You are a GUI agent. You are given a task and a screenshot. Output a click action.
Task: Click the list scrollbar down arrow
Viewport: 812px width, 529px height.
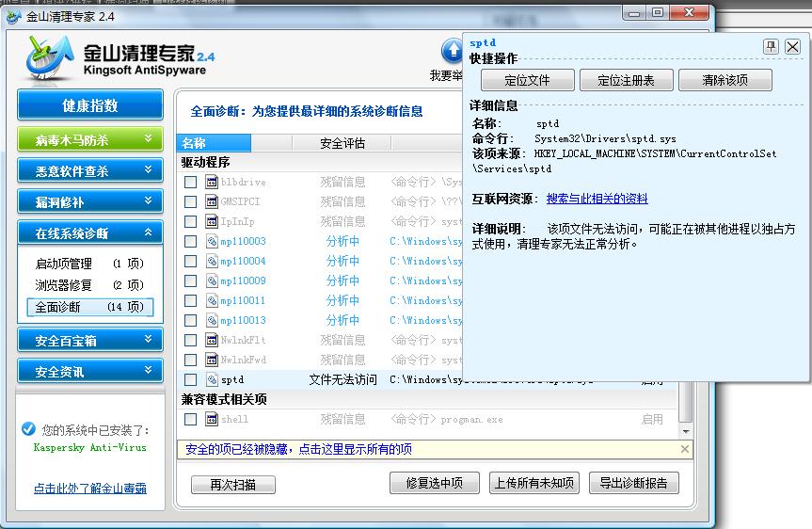[686, 431]
